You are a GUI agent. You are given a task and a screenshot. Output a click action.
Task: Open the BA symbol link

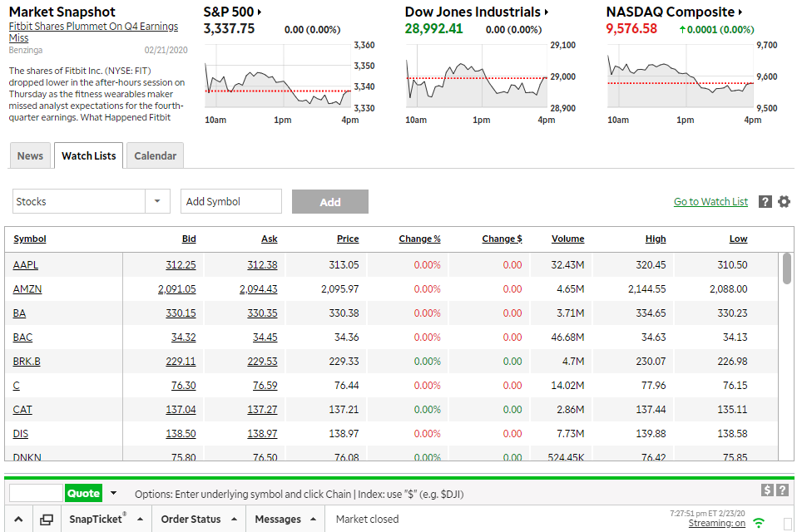click(19, 313)
